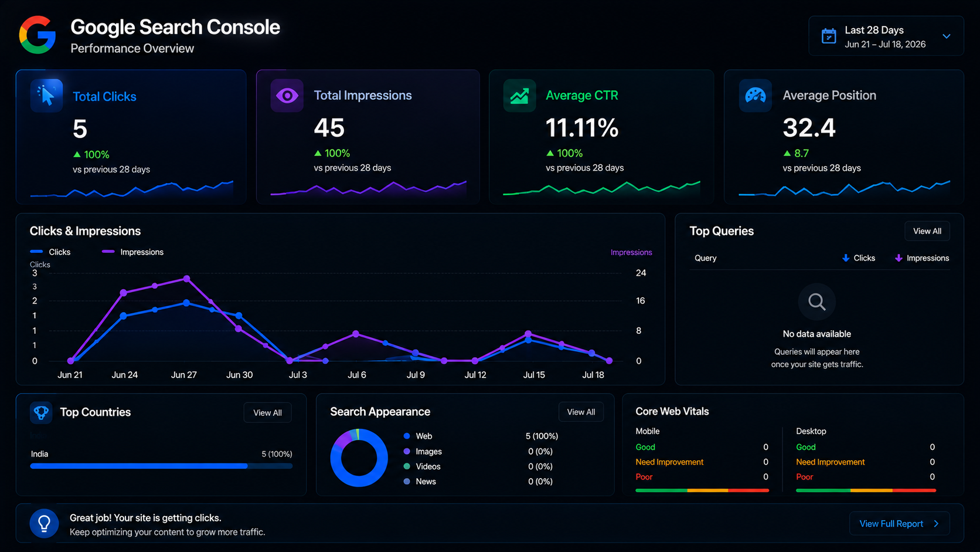Open the View Full Report link
The image size is (980, 552).
coord(899,524)
